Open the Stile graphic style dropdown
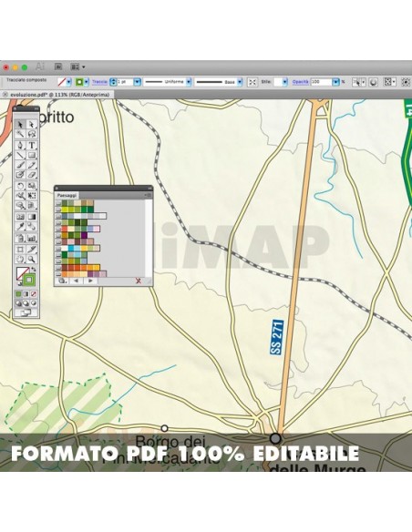 [x=285, y=82]
